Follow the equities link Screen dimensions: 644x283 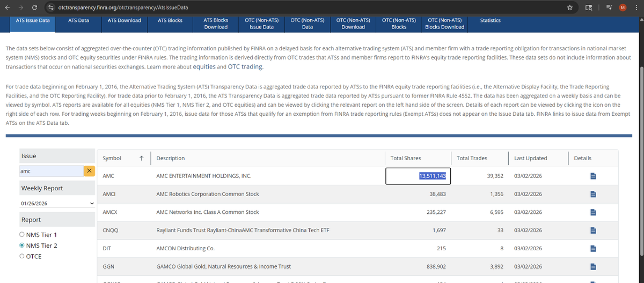pyautogui.click(x=204, y=67)
